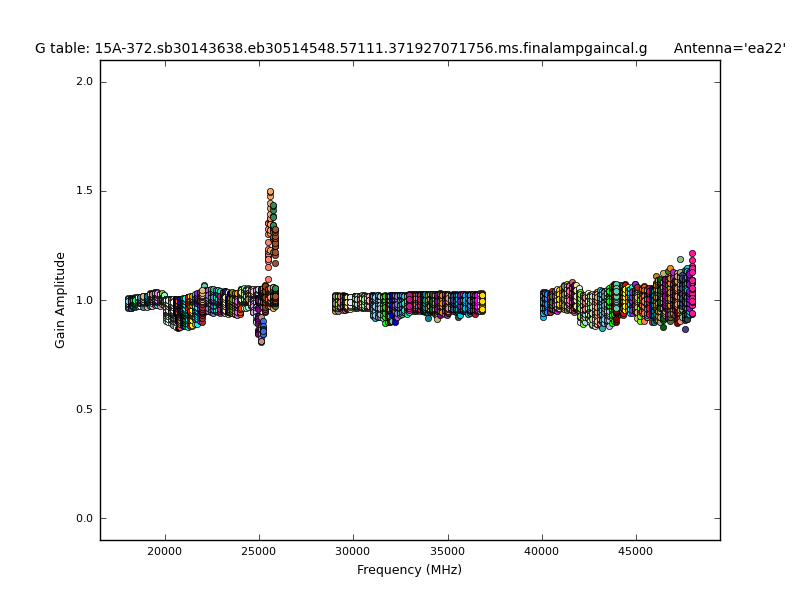Click the 40000 tick label on x-axis

[x=542, y=551]
